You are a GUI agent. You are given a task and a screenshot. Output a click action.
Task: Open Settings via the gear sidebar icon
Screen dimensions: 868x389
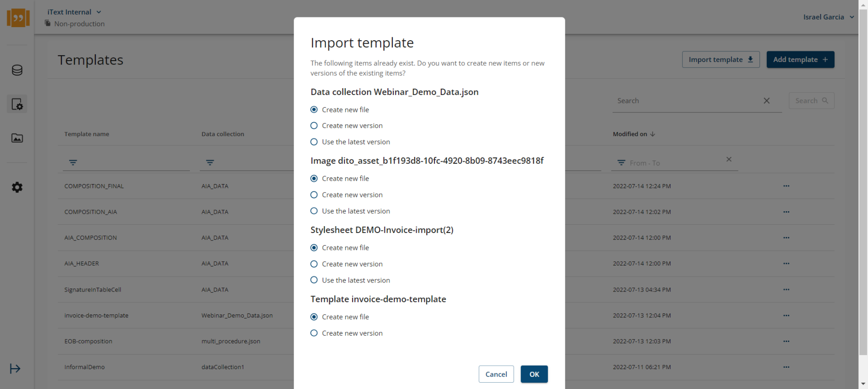[x=17, y=187]
